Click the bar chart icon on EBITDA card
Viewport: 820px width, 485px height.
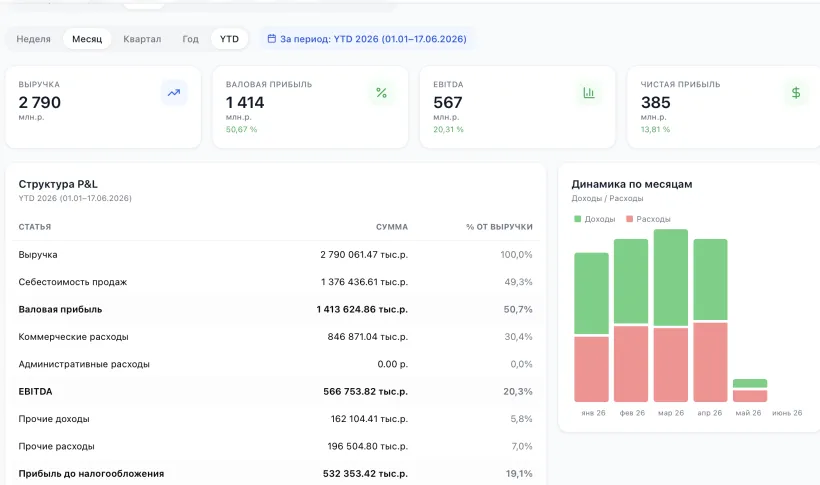click(x=589, y=93)
